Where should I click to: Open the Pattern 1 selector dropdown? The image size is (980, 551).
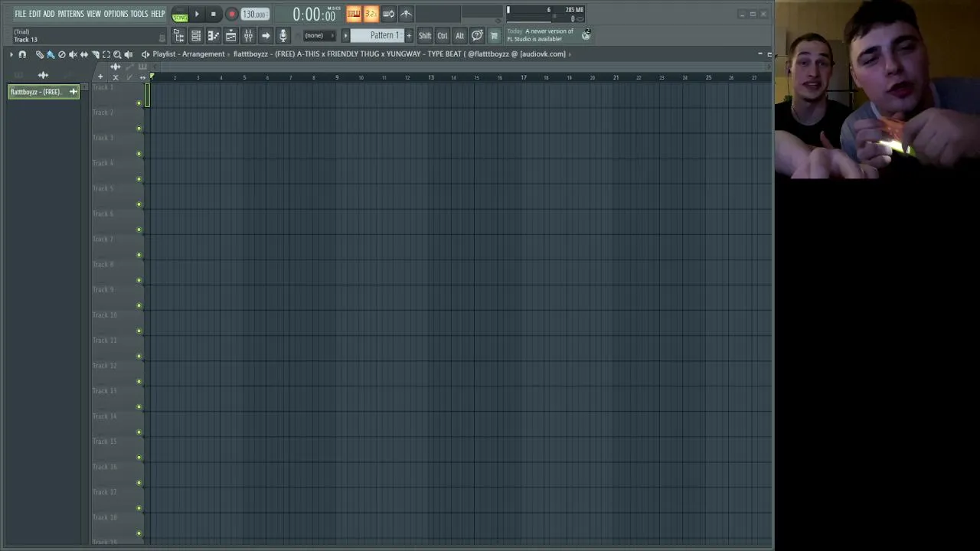click(377, 36)
